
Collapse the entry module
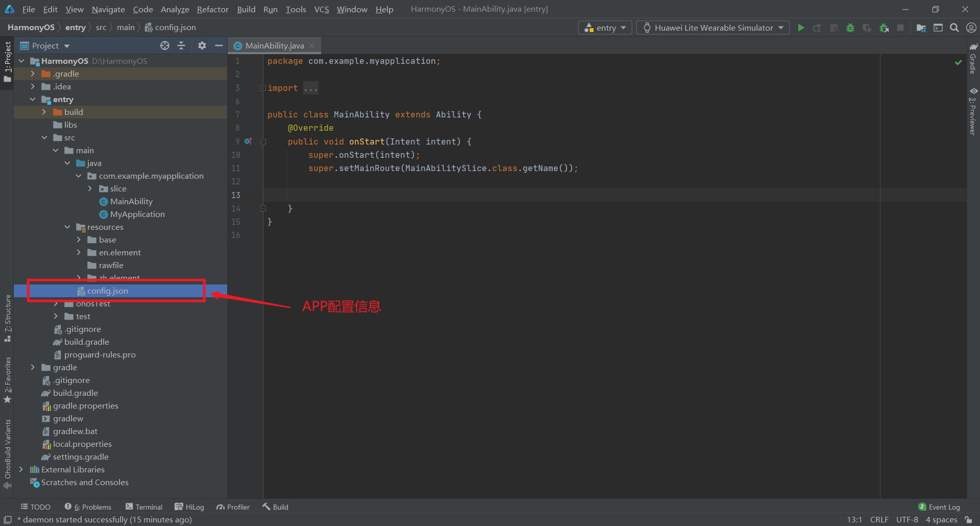pyautogui.click(x=33, y=99)
